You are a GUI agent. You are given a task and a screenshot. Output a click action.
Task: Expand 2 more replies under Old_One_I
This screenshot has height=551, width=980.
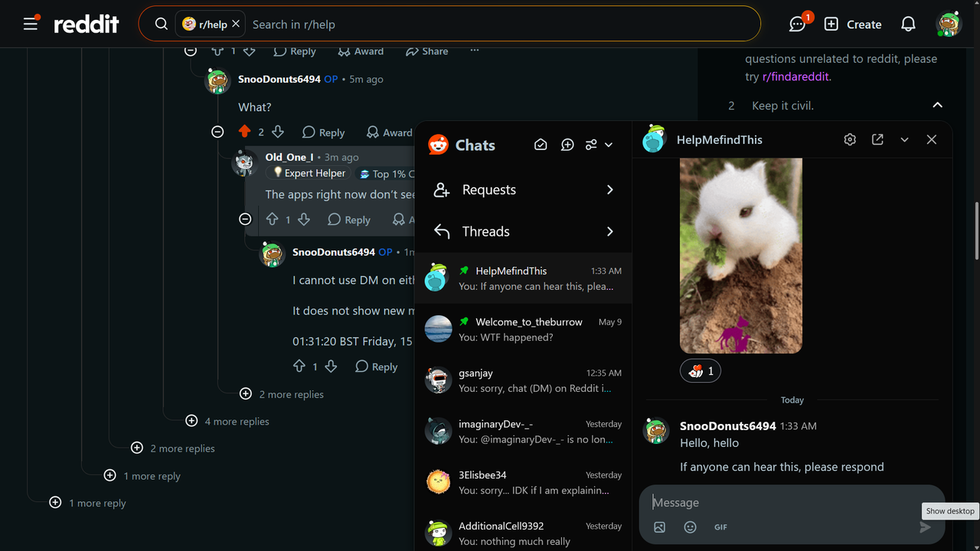point(282,394)
